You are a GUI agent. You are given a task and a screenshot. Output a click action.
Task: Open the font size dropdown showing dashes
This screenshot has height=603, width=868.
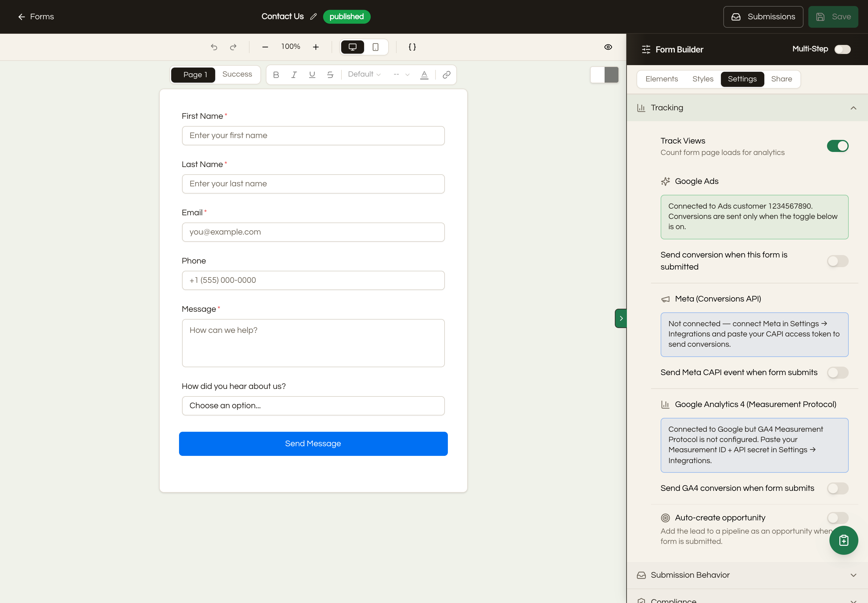coord(401,74)
